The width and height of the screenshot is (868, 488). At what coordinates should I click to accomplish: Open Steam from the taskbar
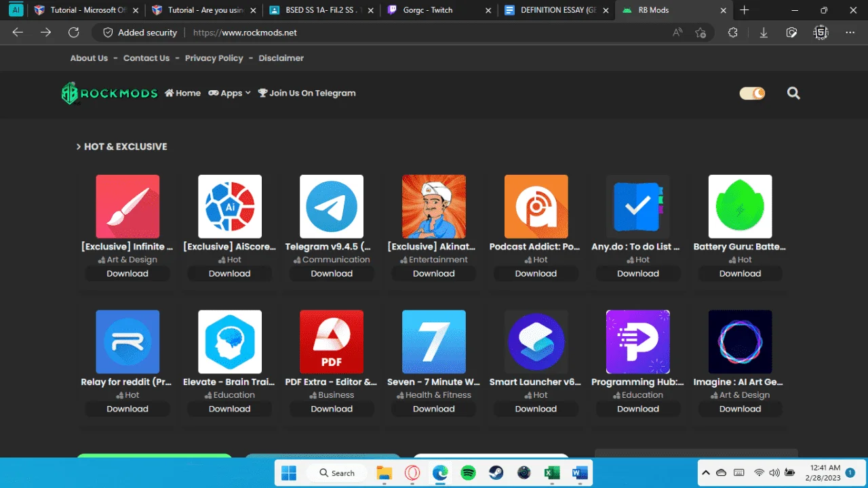click(496, 473)
